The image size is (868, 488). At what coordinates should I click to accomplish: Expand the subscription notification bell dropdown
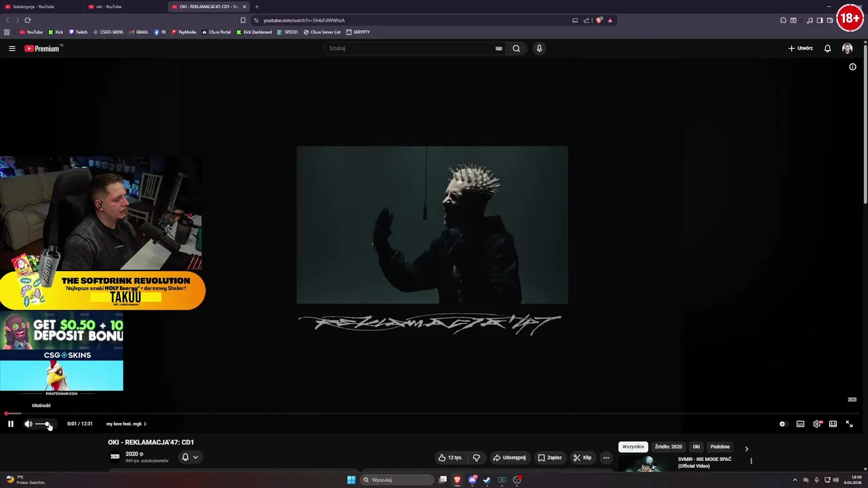[190, 457]
